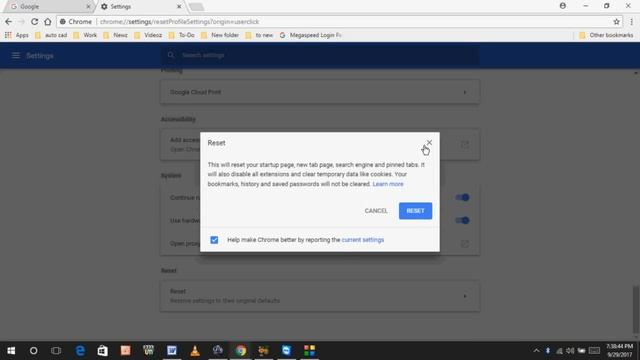Open a new tab
640x360 pixels.
(196, 7)
